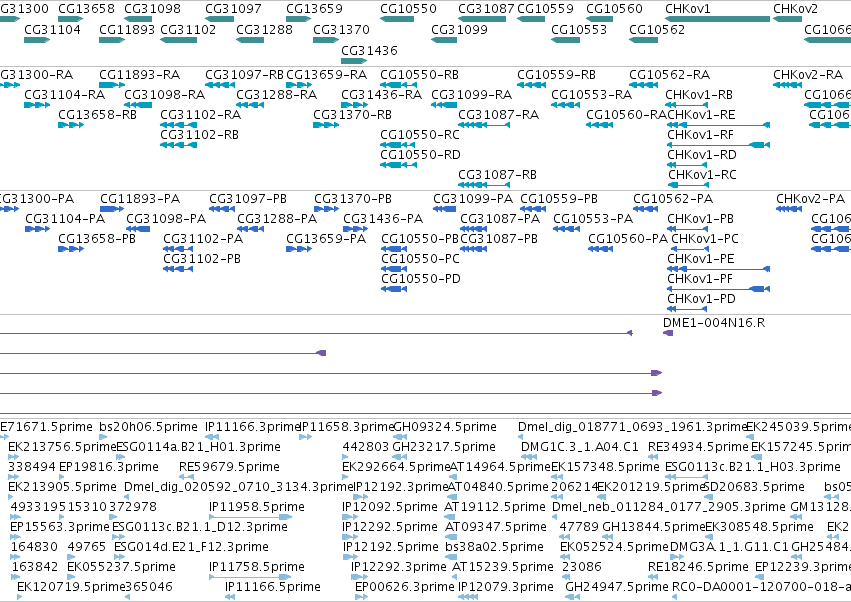The width and height of the screenshot is (851, 602).
Task: Open EST GH13844.5prime
Action: 654,527
